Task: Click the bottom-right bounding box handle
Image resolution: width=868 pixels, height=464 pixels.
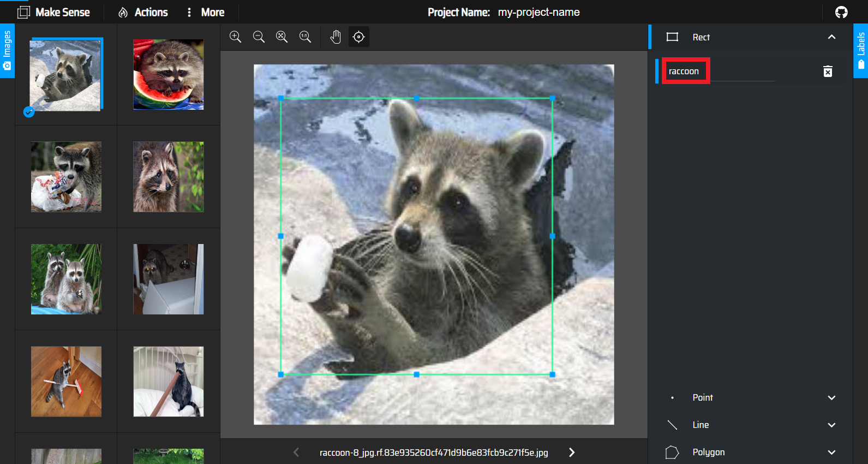Action: (552, 374)
